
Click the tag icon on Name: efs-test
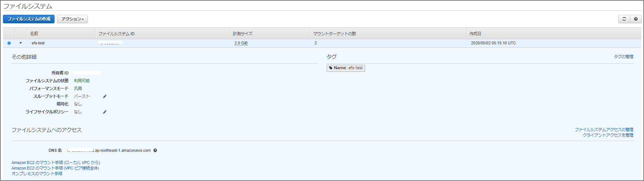coord(331,68)
